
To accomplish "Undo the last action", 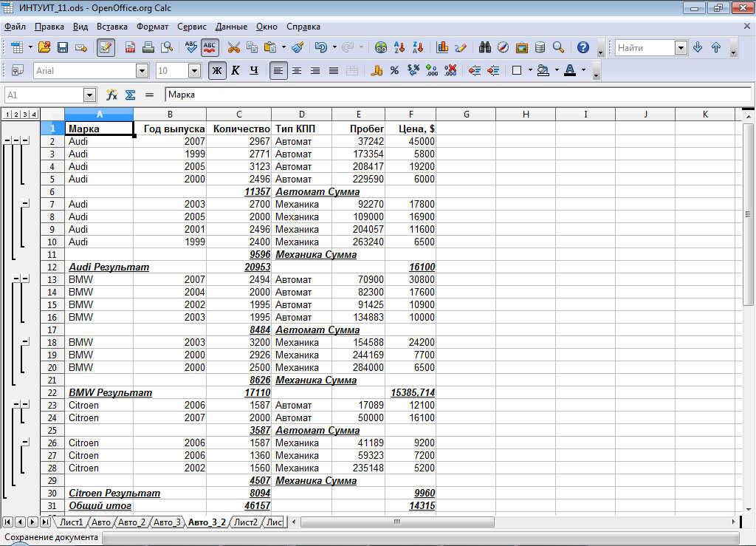I will [321, 47].
